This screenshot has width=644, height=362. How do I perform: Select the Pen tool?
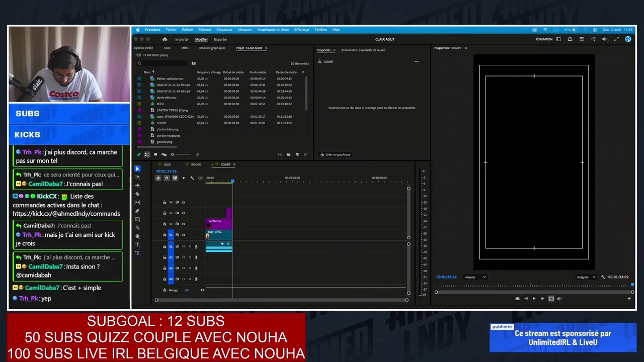[137, 211]
